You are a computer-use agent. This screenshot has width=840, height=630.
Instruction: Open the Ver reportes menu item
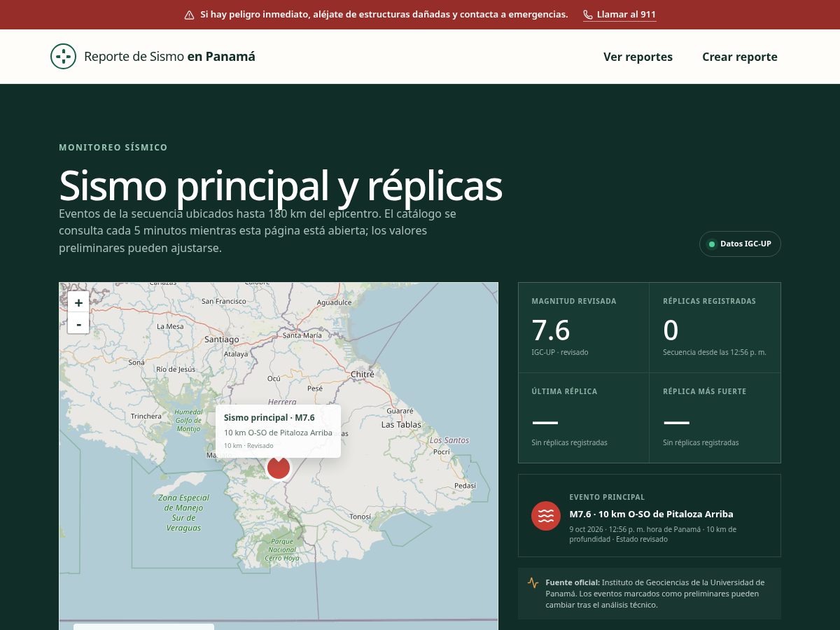(x=638, y=57)
